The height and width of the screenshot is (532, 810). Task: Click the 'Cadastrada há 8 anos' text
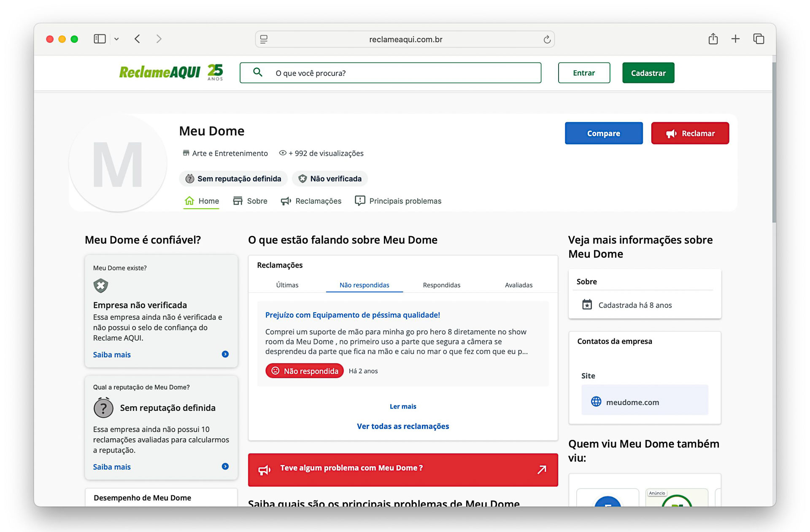click(635, 305)
